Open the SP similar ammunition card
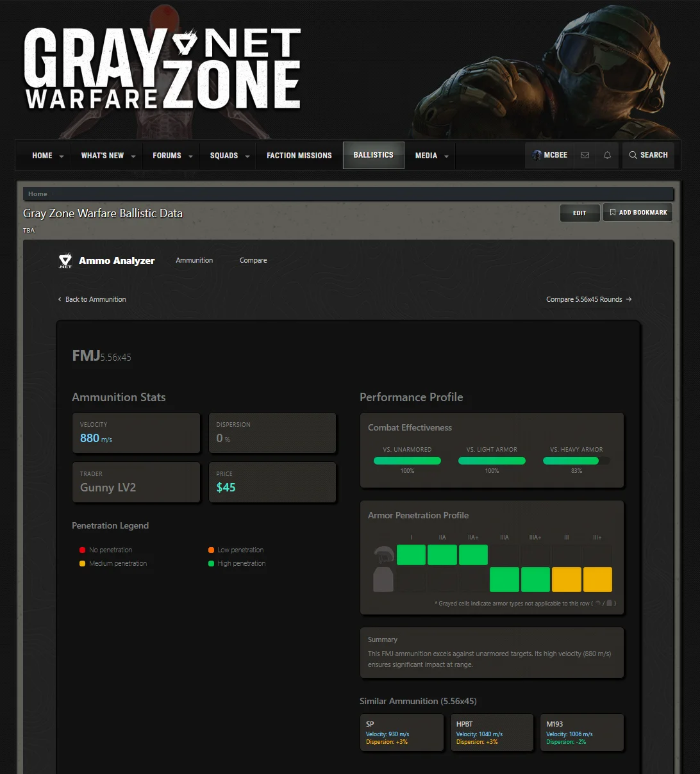 [x=402, y=732]
